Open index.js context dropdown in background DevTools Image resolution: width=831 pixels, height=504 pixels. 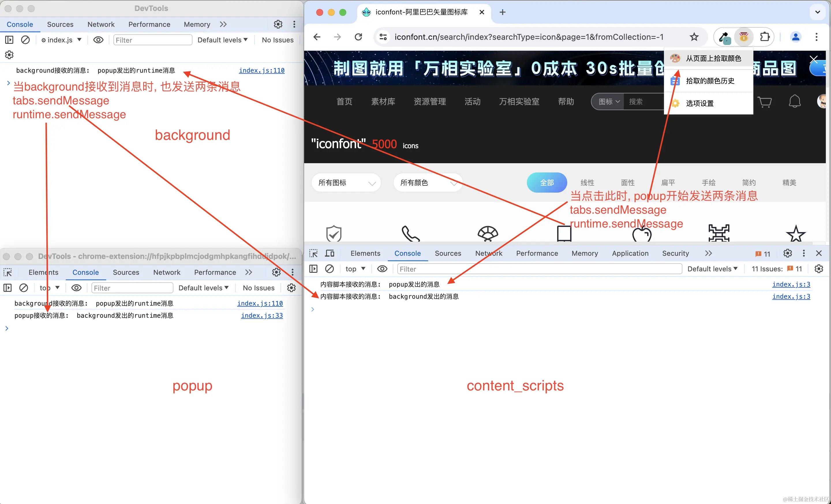pyautogui.click(x=61, y=40)
